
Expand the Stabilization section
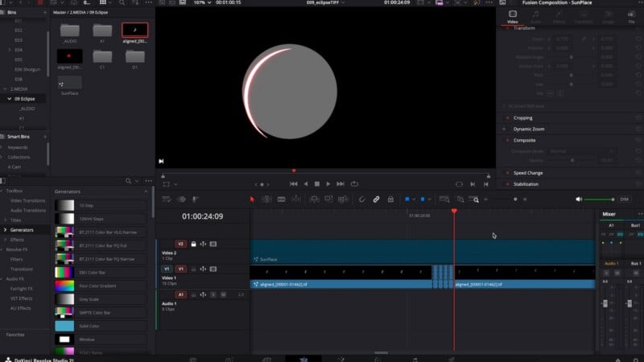click(526, 184)
